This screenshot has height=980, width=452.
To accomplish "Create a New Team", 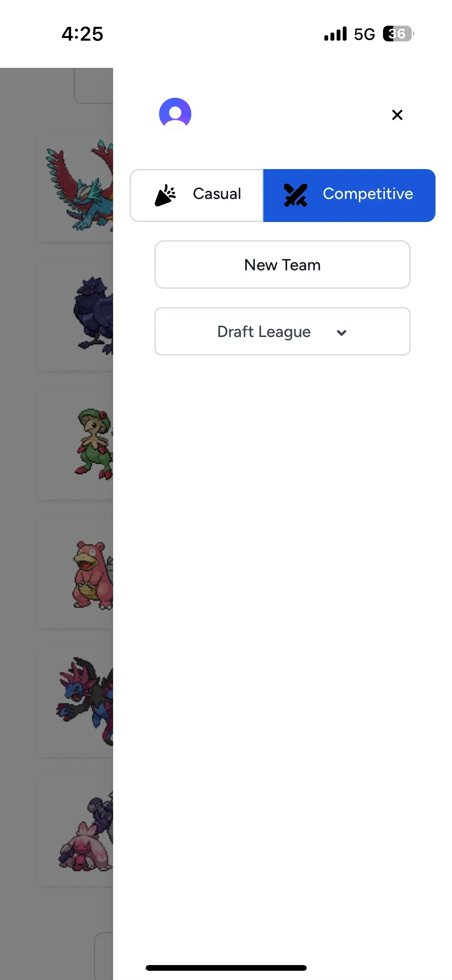I will pyautogui.click(x=283, y=265).
